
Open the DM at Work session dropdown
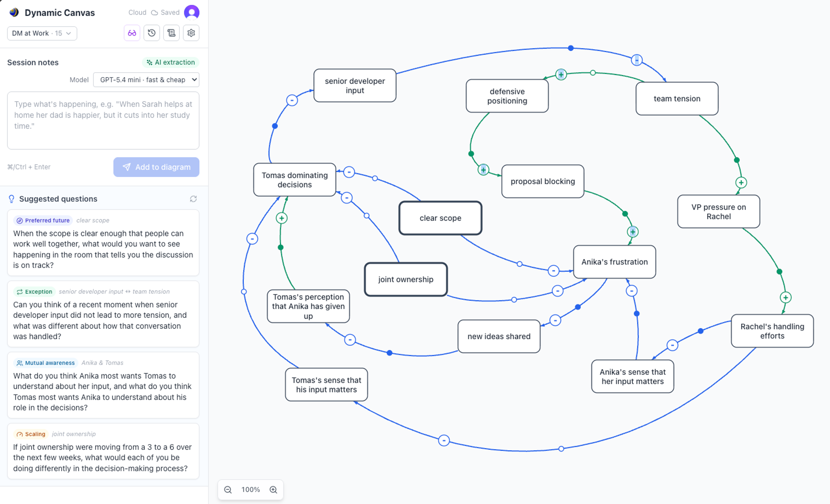tap(42, 33)
